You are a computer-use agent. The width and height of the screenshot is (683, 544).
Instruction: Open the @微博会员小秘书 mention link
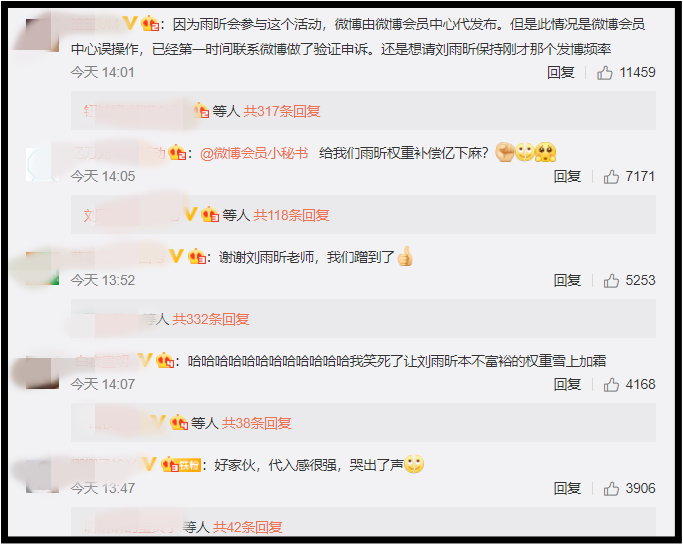pos(254,153)
